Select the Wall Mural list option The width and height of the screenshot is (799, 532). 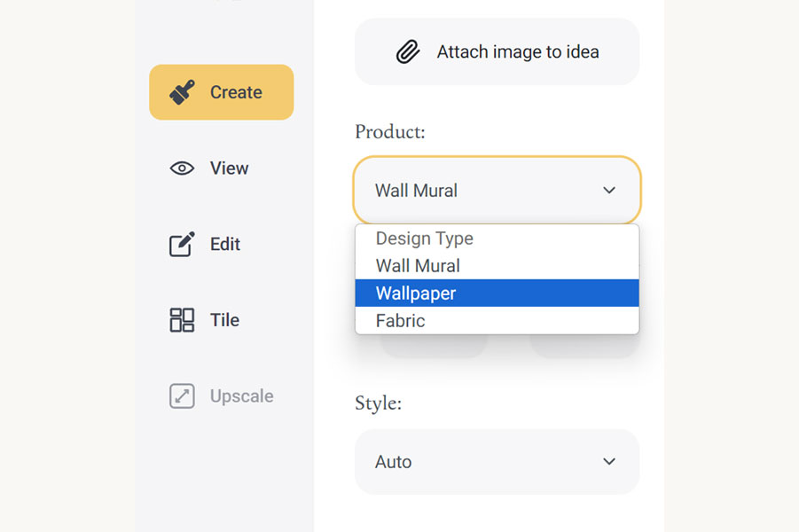click(x=497, y=265)
